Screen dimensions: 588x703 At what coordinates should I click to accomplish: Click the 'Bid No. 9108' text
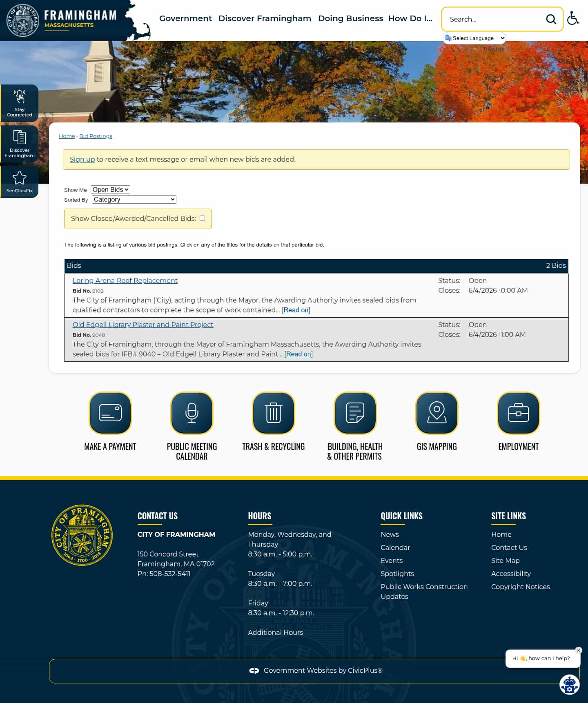pos(88,291)
